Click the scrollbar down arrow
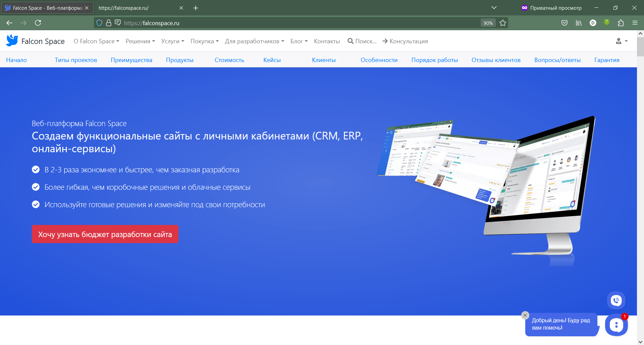The width and height of the screenshot is (644, 345). click(640, 342)
